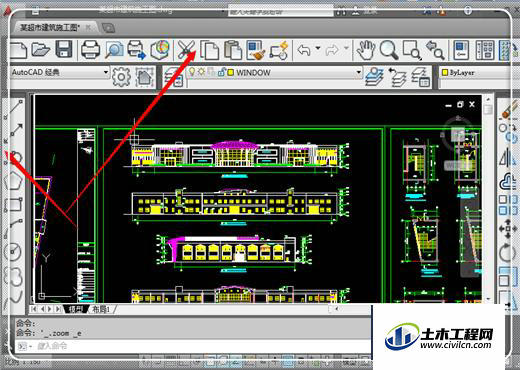Open the Properties palette icon

click(x=461, y=50)
